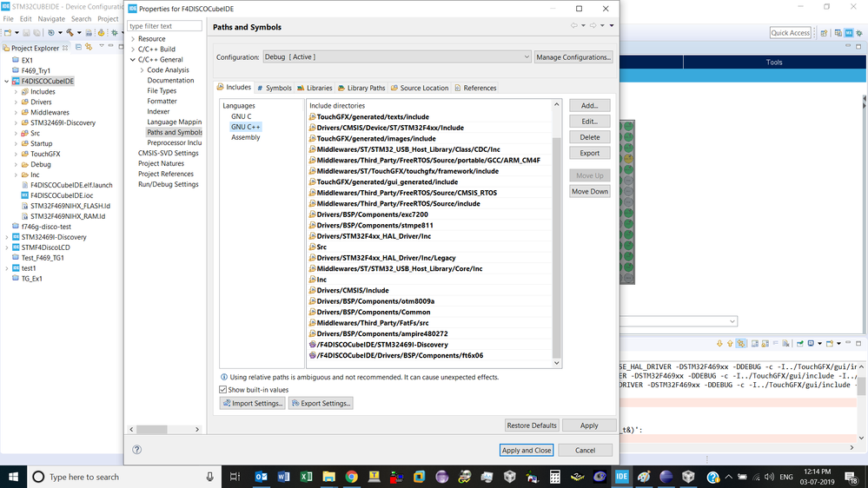Screen dimensions: 868x488
Task: Select F4DISCOCubeIDE.ioc file in Project Explorer
Action: click(x=62, y=195)
